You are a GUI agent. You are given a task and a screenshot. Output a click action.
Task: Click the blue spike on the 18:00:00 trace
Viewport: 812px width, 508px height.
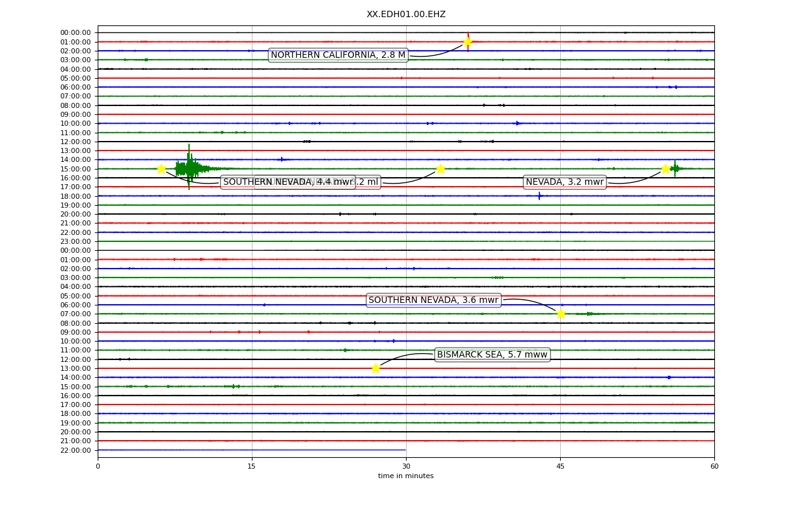pyautogui.click(x=539, y=196)
